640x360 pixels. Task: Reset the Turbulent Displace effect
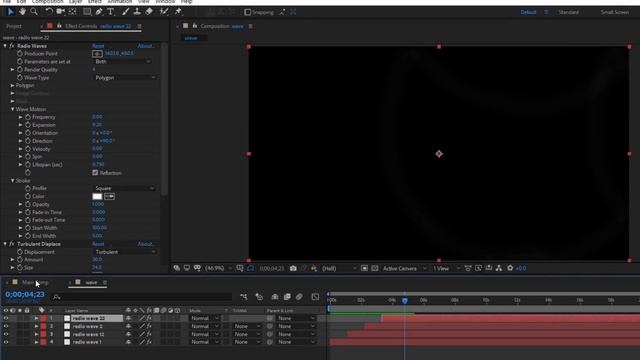click(98, 244)
